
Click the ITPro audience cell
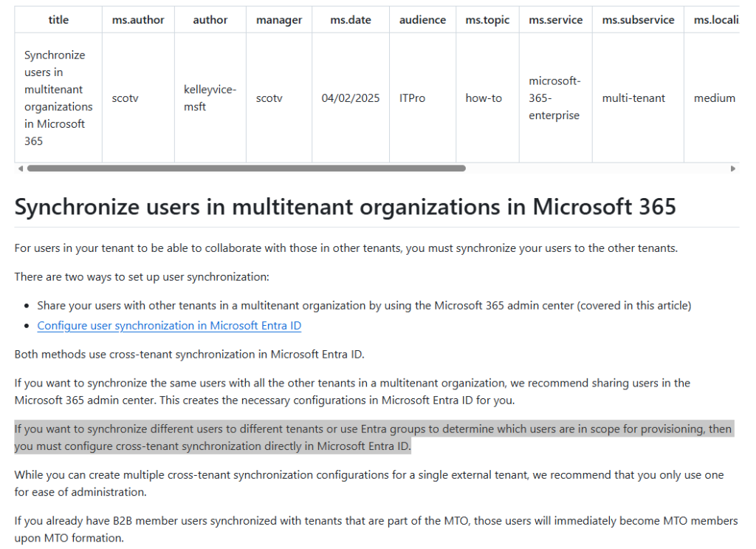412,98
